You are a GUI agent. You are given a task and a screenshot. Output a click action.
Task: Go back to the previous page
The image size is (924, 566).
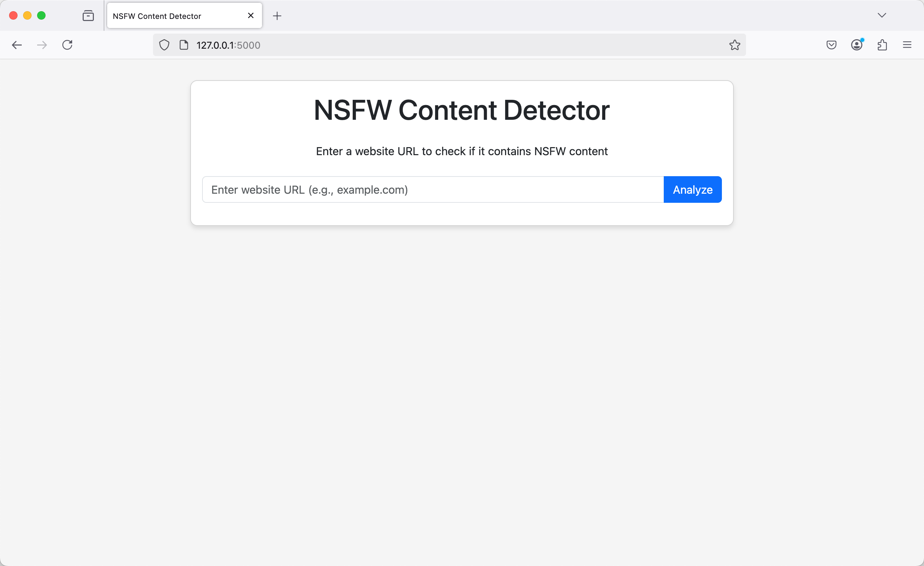[17, 45]
